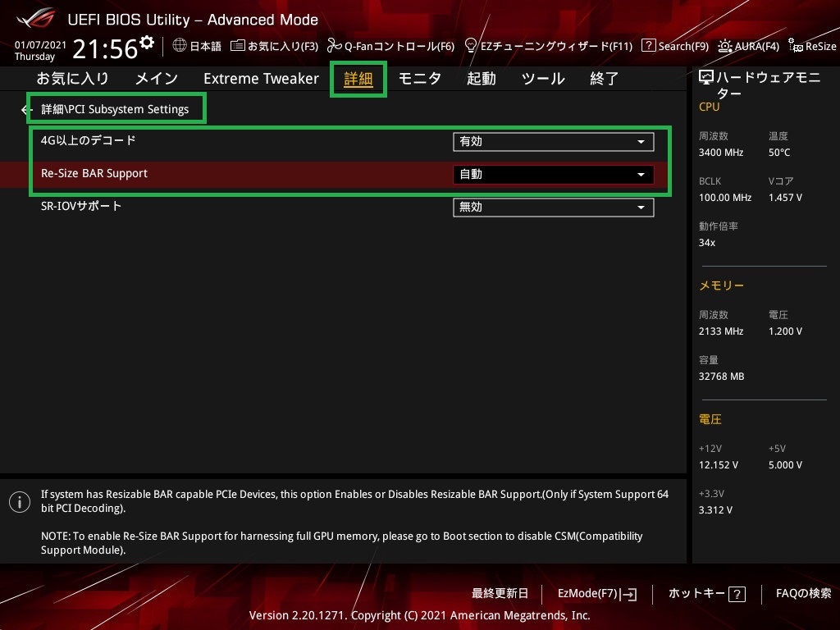Click the 01/07/2021 date text
This screenshot has height=630, width=840.
click(40, 44)
